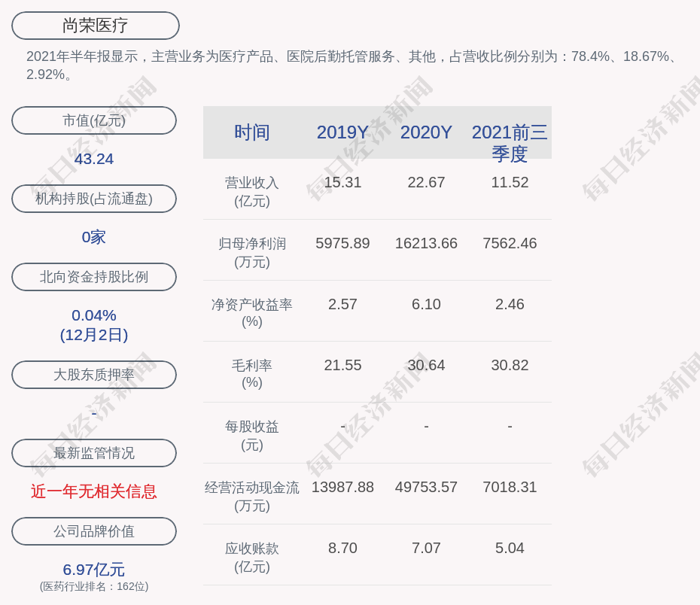Click the 经营活动现金流(万元) row label

coord(252,497)
